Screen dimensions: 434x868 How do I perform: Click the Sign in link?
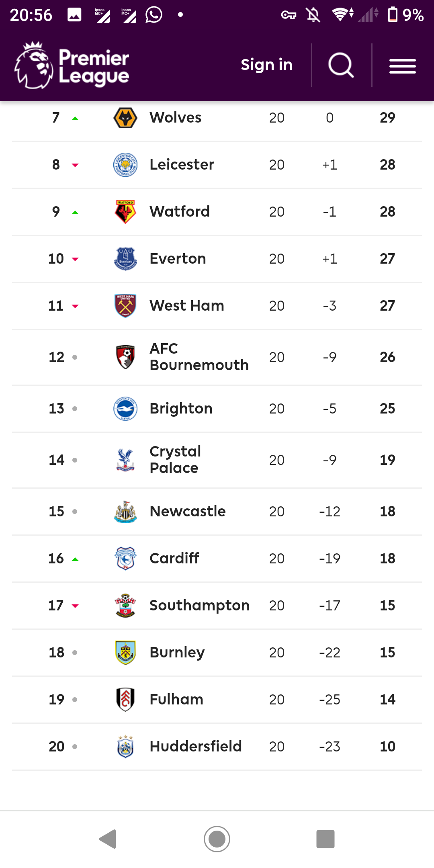click(266, 65)
